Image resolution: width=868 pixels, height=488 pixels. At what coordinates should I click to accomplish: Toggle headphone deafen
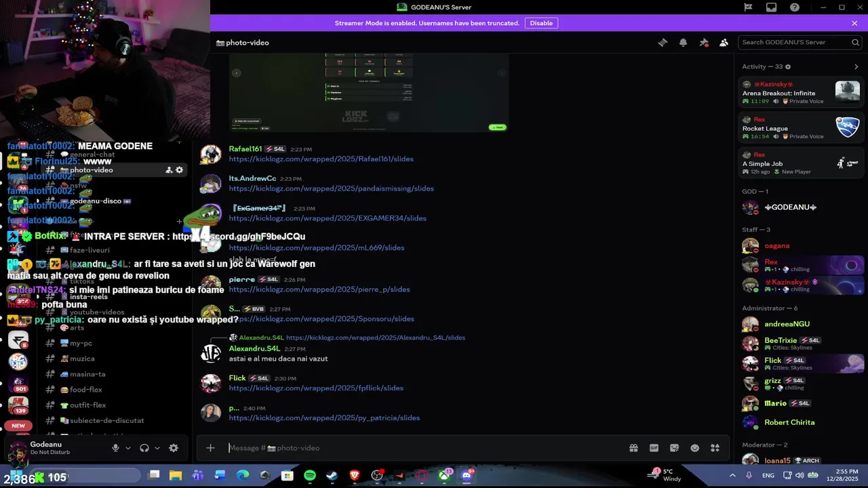coord(144,448)
